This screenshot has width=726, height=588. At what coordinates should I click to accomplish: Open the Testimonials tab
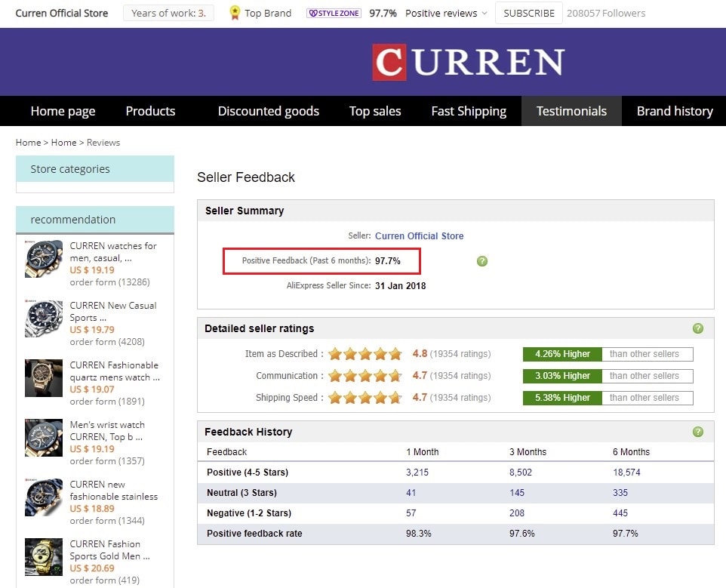pos(571,111)
